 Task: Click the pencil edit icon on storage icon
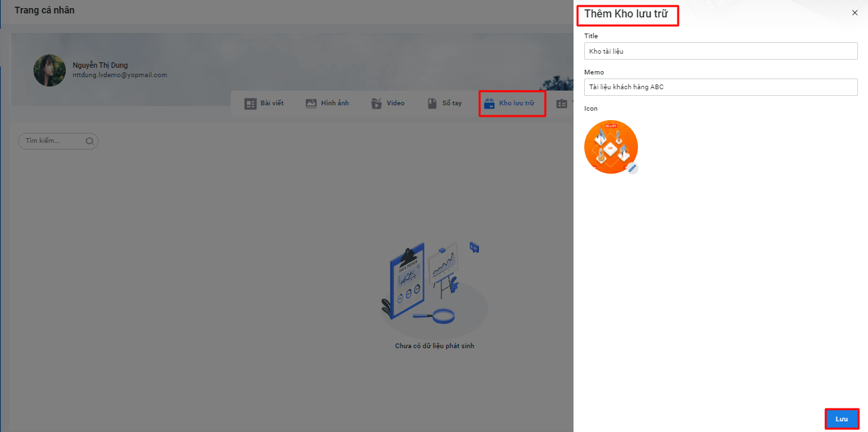(632, 168)
